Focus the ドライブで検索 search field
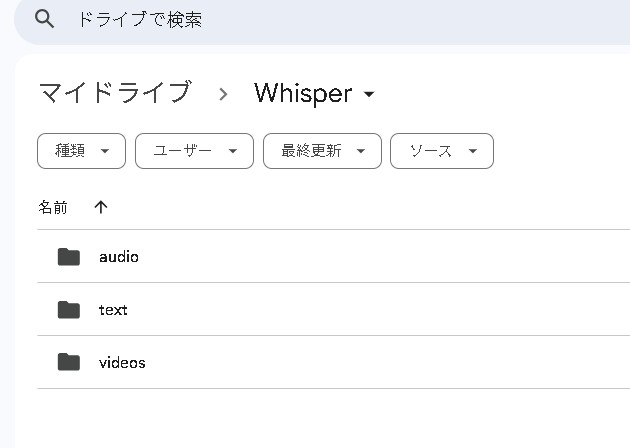 [x=300, y=20]
